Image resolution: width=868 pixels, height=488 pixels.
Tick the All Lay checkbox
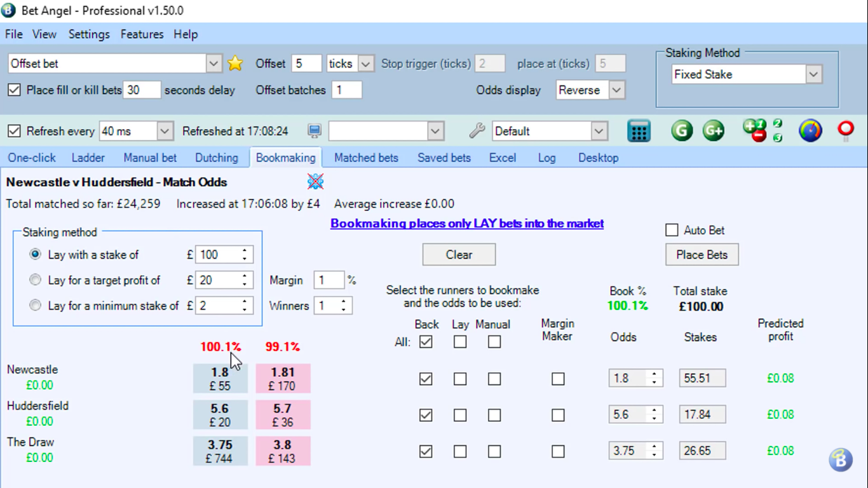(x=460, y=342)
